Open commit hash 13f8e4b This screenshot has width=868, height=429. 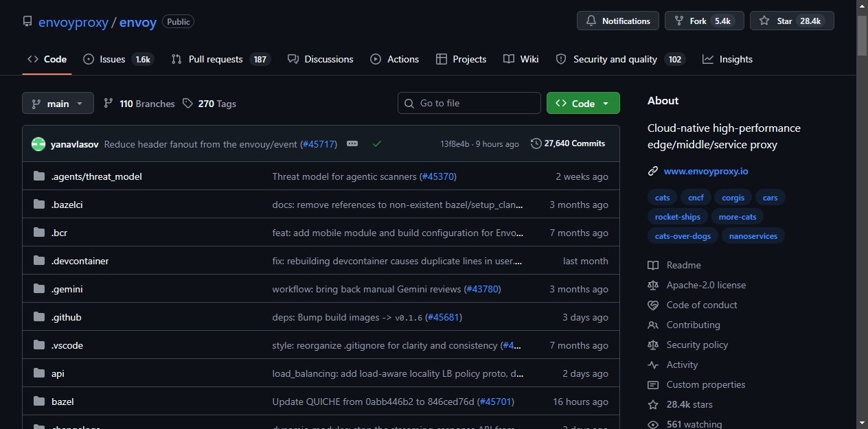pyautogui.click(x=455, y=144)
